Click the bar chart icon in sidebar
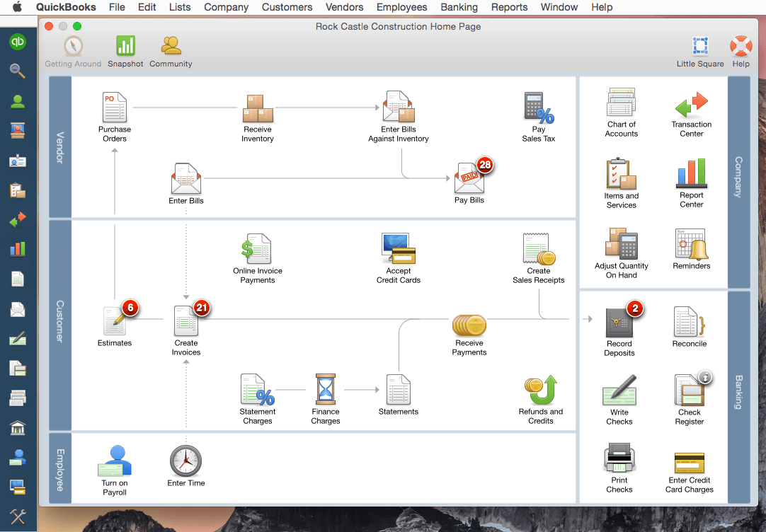 click(x=18, y=249)
